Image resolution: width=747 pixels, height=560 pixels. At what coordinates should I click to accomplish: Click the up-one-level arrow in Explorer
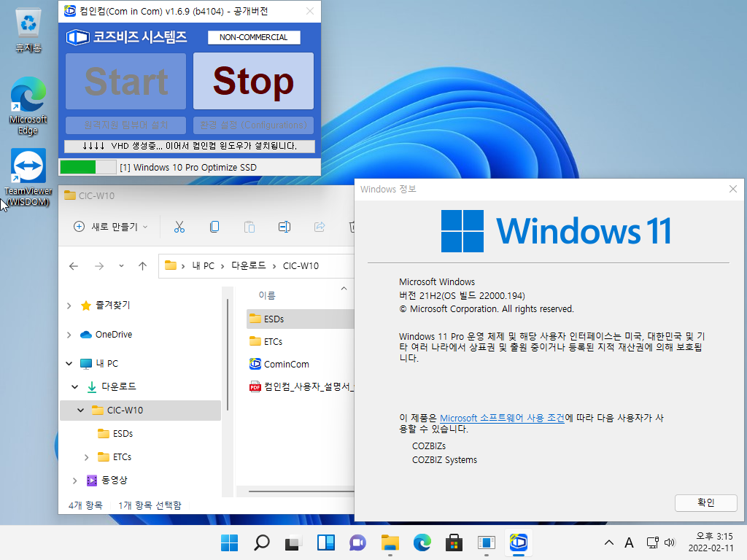pos(142,266)
